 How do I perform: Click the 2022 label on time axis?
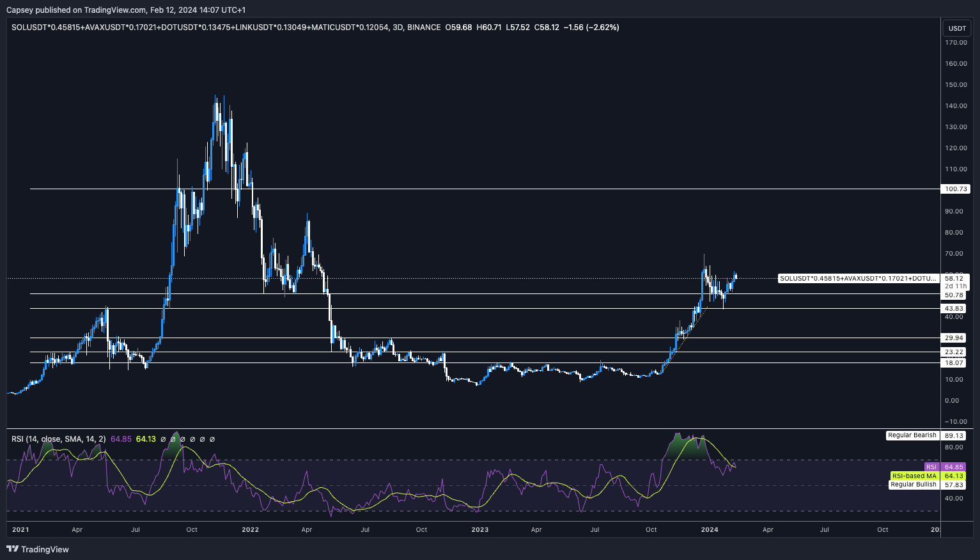click(x=250, y=530)
